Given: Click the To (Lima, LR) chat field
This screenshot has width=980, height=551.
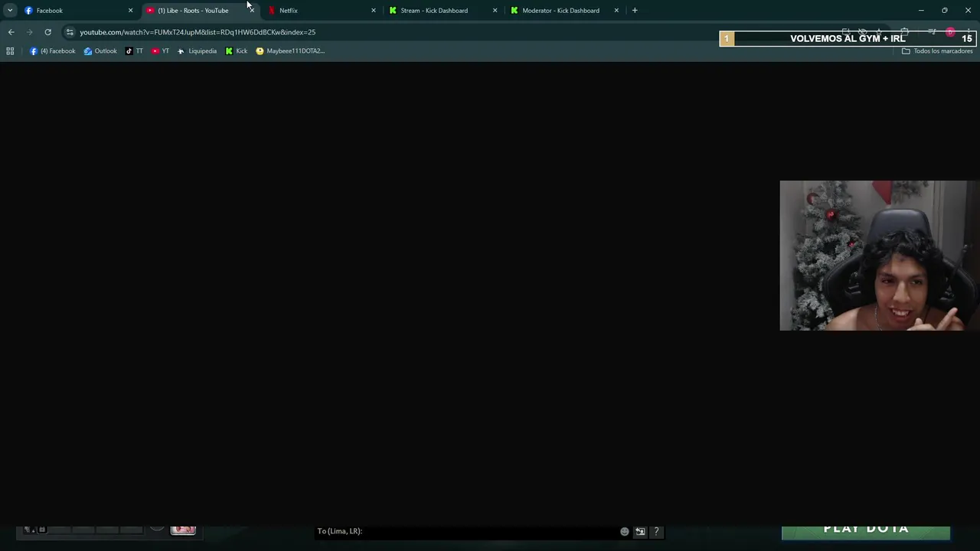Looking at the screenshot, I should click(x=465, y=531).
